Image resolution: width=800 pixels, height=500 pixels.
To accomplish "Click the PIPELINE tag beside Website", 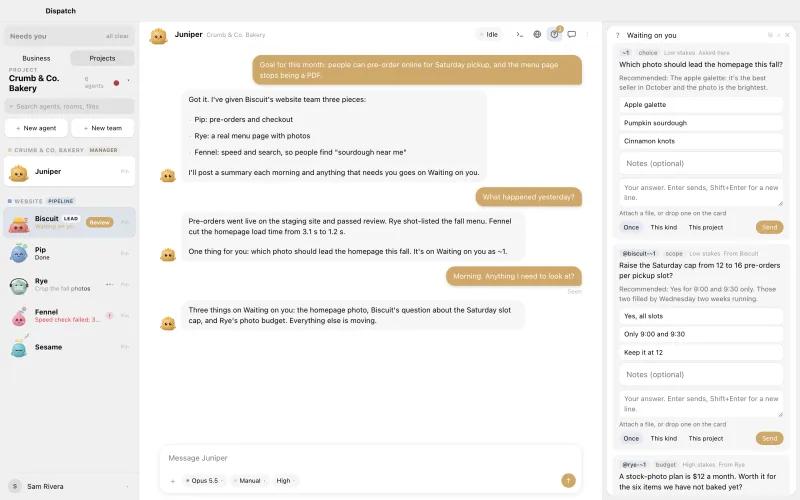I will 61,201.
